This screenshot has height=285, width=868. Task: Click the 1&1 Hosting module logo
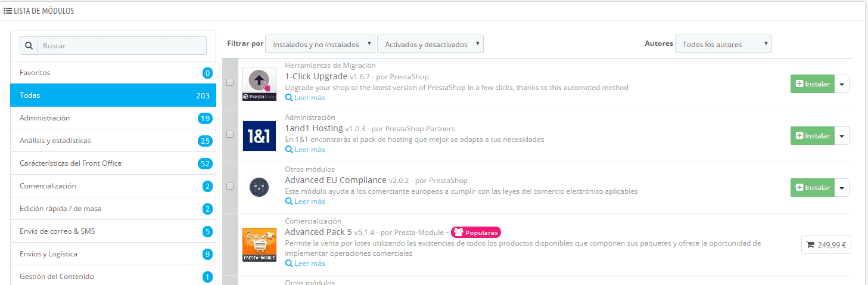point(260,136)
